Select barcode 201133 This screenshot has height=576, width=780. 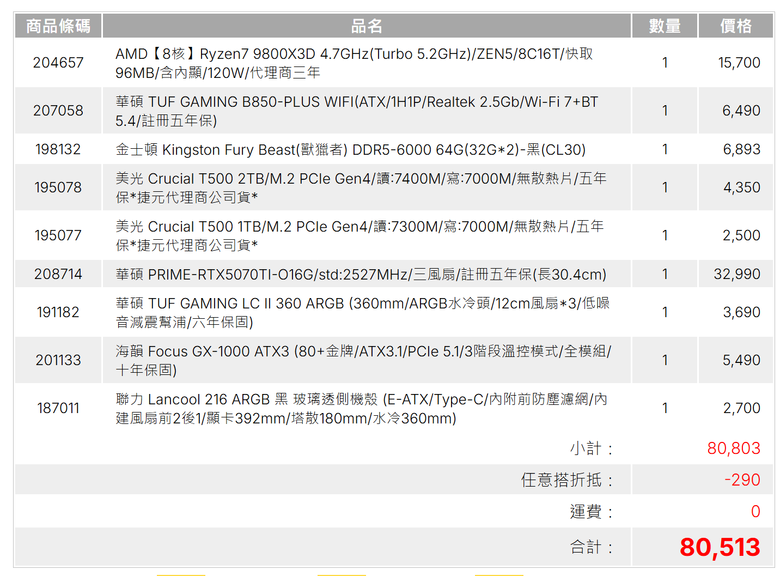58,360
